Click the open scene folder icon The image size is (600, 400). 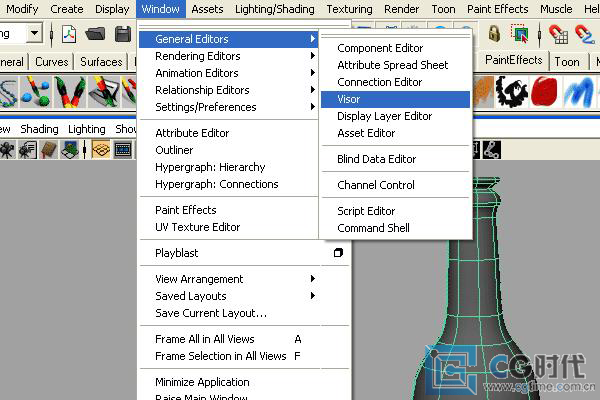[x=95, y=34]
